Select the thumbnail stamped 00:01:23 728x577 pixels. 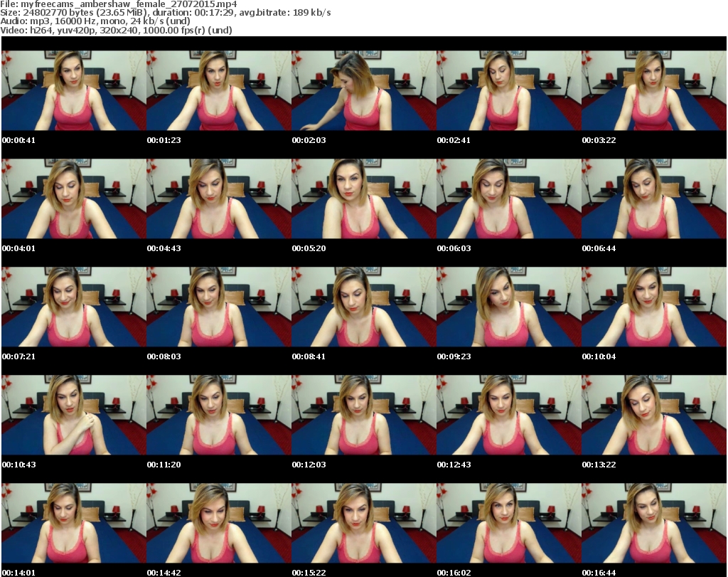(219, 90)
